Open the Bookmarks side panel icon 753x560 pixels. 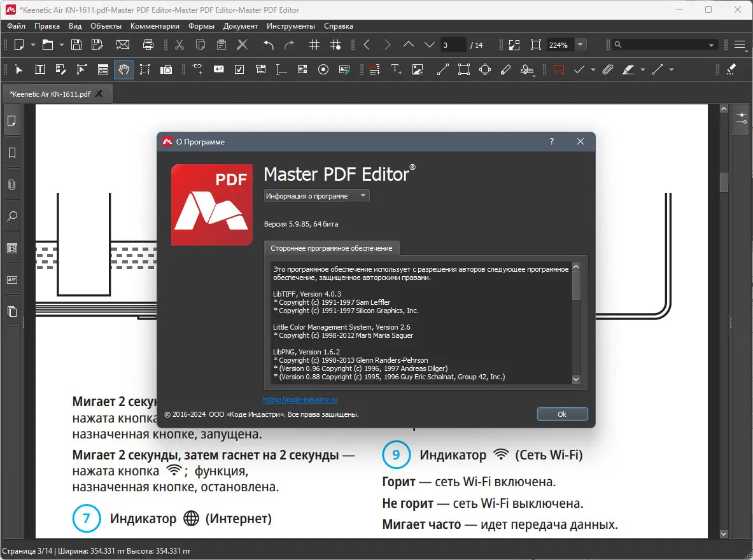pyautogui.click(x=13, y=153)
